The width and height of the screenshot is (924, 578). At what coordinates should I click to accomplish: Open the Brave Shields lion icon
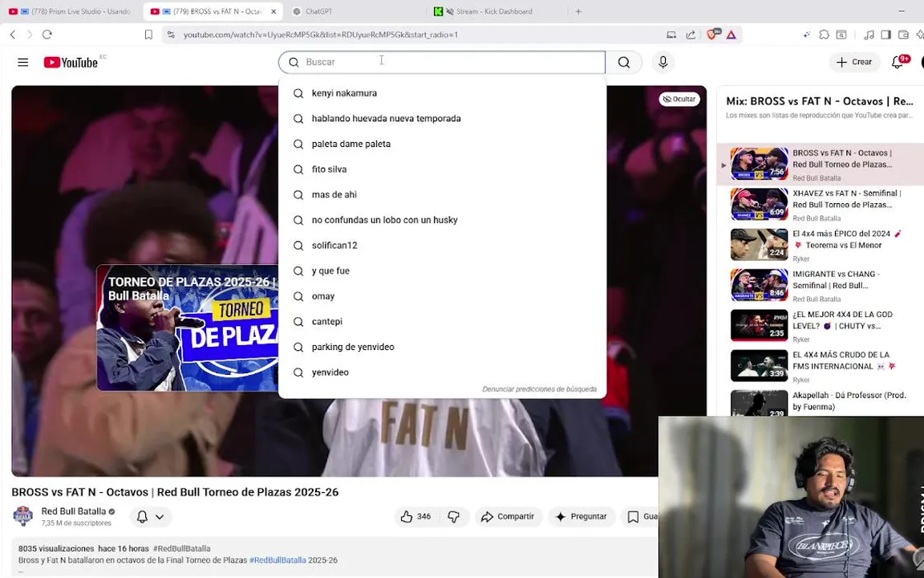[x=712, y=35]
